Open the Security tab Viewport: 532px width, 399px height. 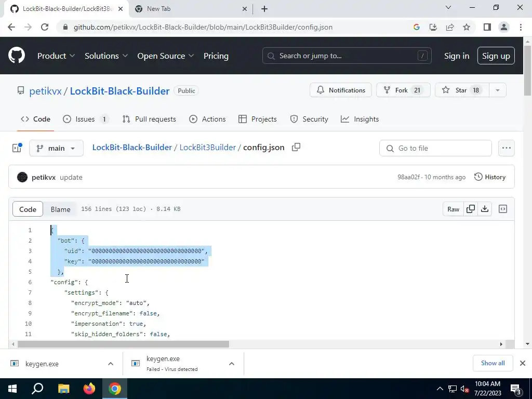click(x=309, y=119)
